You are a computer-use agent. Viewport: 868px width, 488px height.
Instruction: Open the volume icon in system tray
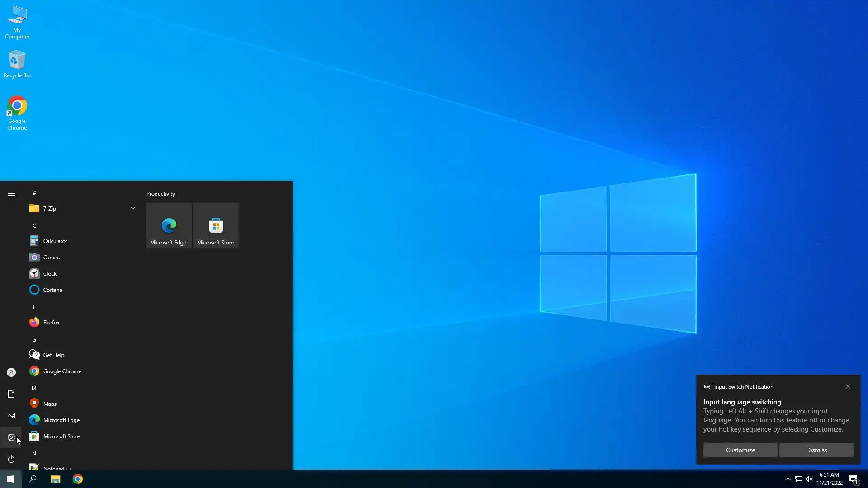[809, 479]
